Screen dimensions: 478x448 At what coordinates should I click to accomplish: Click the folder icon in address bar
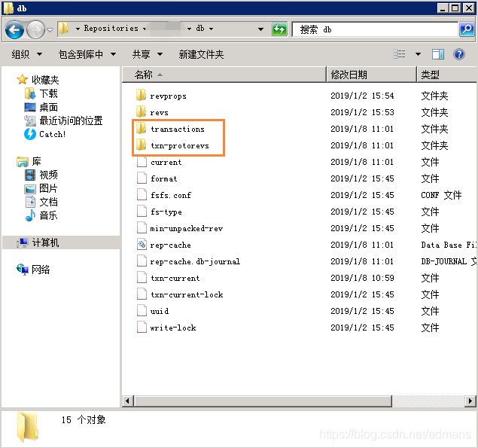point(64,29)
